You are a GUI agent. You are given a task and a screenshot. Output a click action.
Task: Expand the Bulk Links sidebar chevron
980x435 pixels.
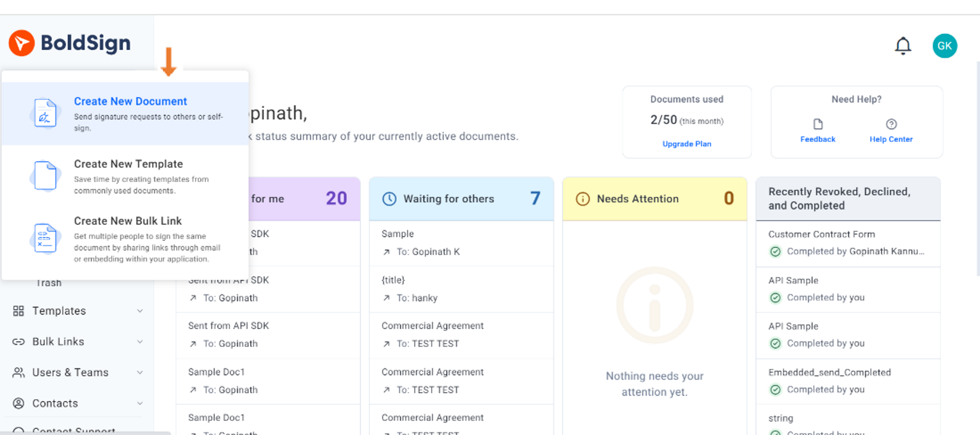140,342
